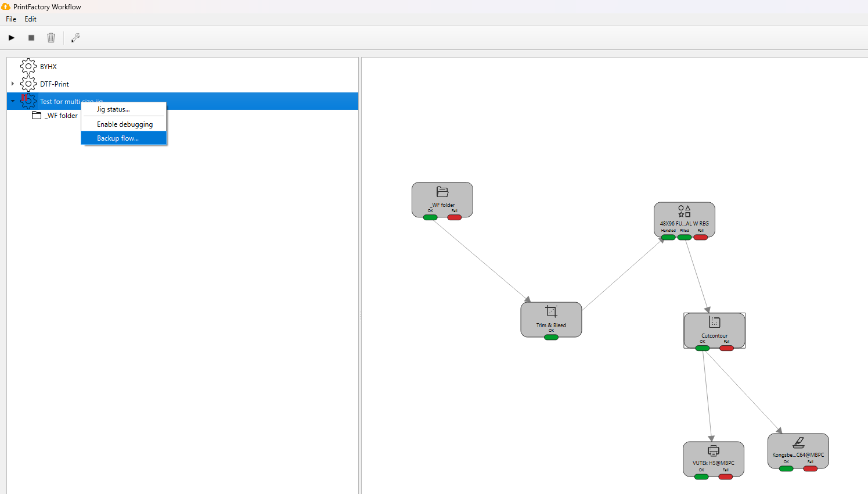Viewport: 868px width, 494px height.
Task: Click the crop icon on Trim & Bleed node
Action: pos(551,312)
